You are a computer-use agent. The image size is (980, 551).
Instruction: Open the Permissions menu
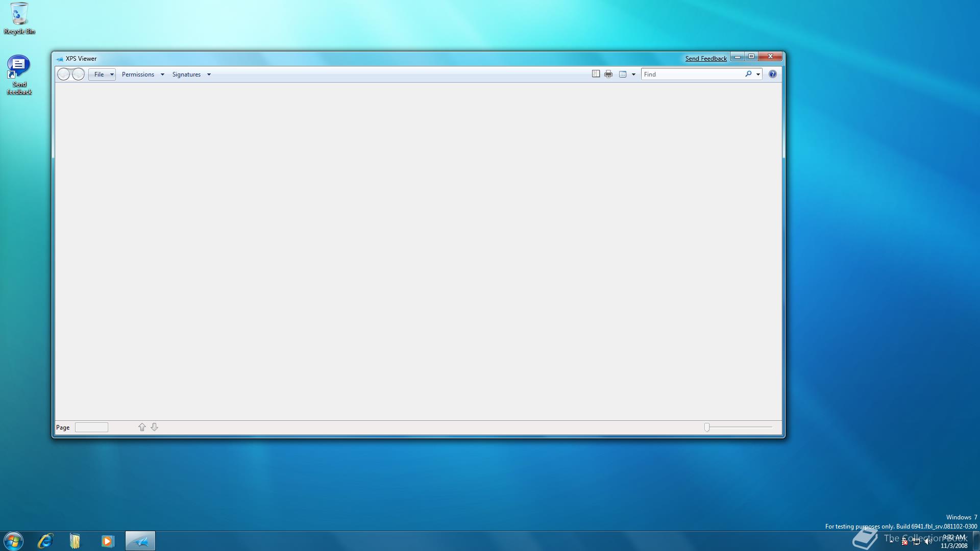pos(138,74)
